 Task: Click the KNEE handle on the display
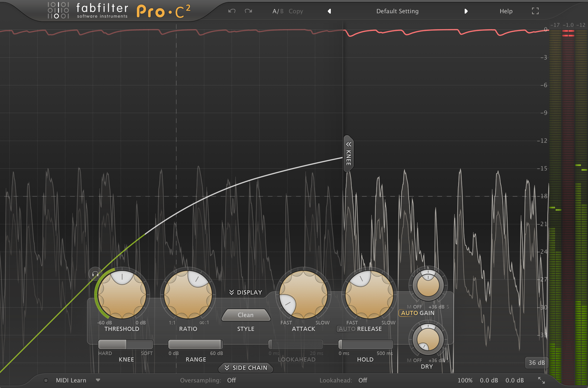pos(348,152)
